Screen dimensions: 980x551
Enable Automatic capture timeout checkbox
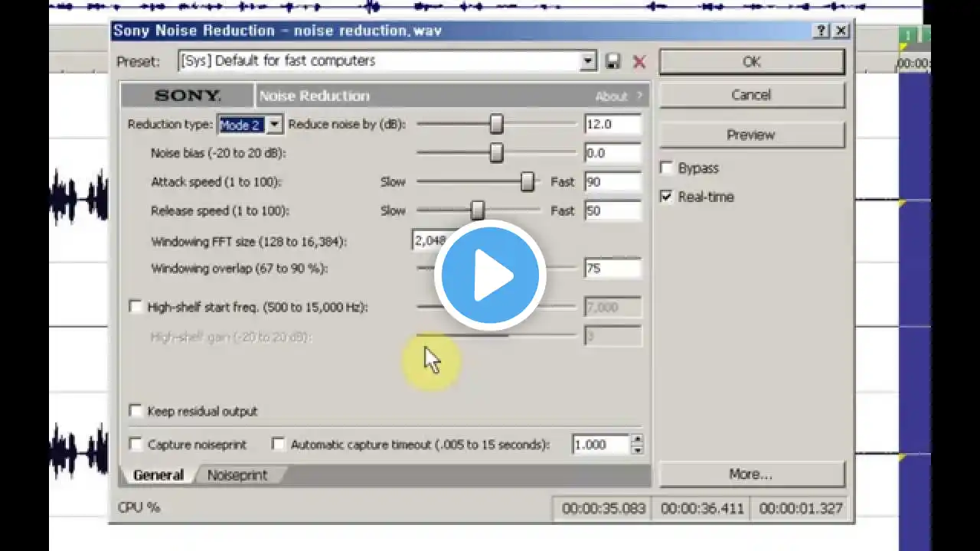278,444
